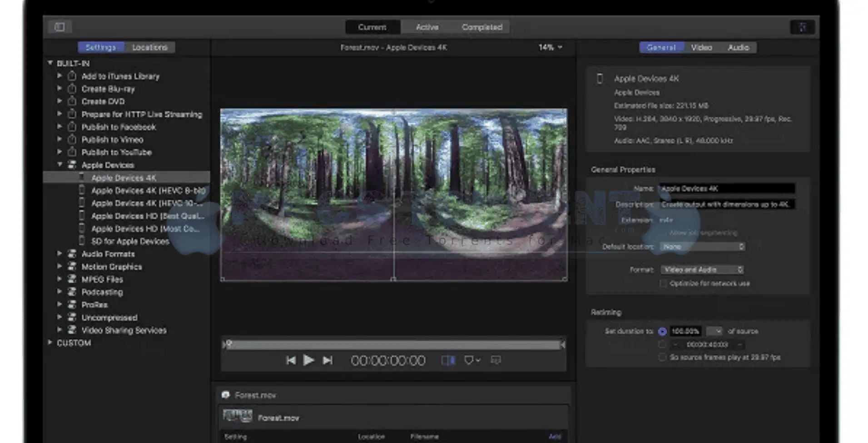
Task: Open the Format Video and Audio dropdown
Action: 702,270
